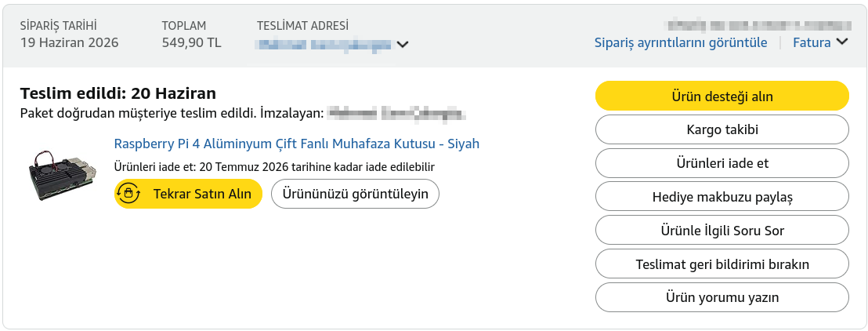
Task: Click the Teslim edildi: 20 Haziran heading
Action: pyautogui.click(x=118, y=93)
